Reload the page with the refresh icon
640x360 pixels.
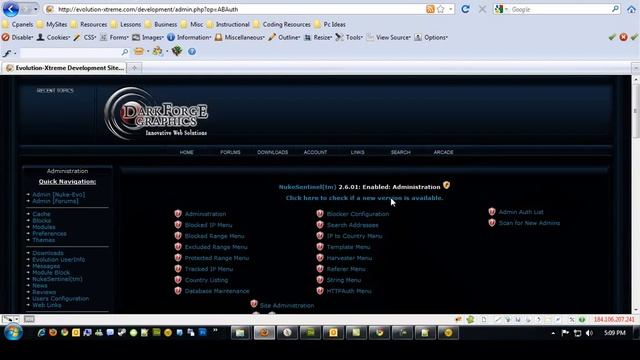pyautogui.click(x=465, y=9)
